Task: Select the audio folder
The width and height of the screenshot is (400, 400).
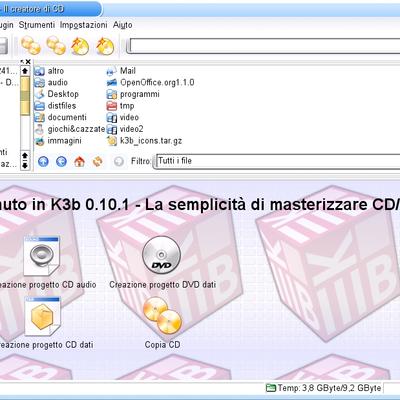Action: tap(51, 82)
